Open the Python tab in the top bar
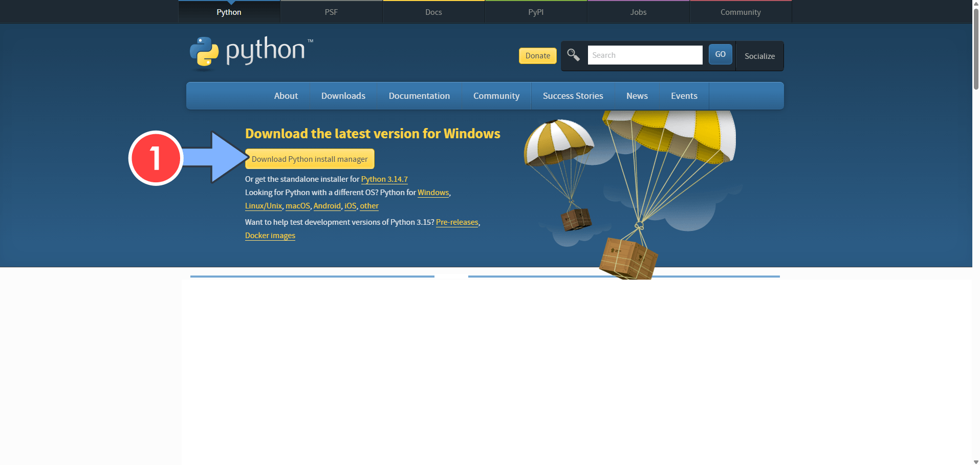The image size is (980, 465). pyautogui.click(x=229, y=12)
